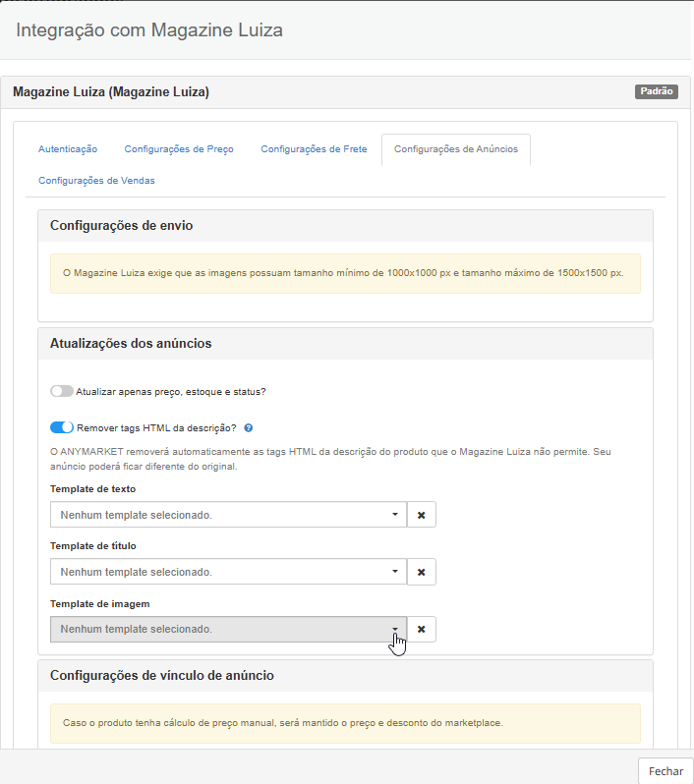The image size is (694, 784).
Task: Click the 'Integração com Magazine Luiza' heading
Action: [x=149, y=30]
